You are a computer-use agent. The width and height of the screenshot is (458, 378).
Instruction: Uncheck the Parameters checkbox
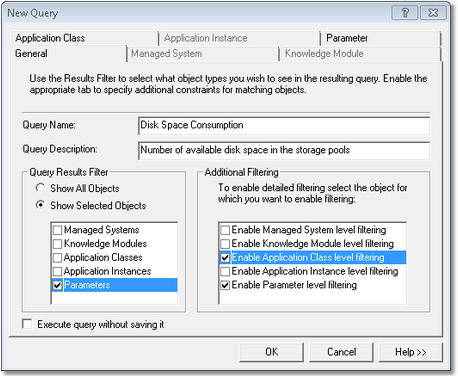click(x=58, y=285)
